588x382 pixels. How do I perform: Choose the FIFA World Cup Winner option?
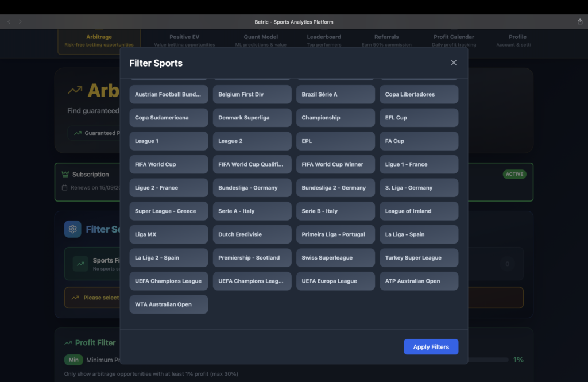[335, 165]
